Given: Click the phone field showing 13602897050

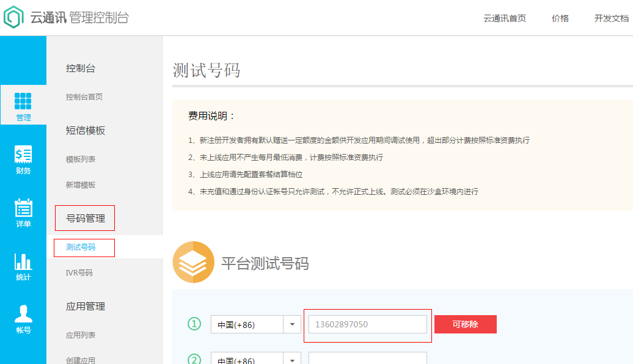Looking at the screenshot, I should pyautogui.click(x=367, y=324).
